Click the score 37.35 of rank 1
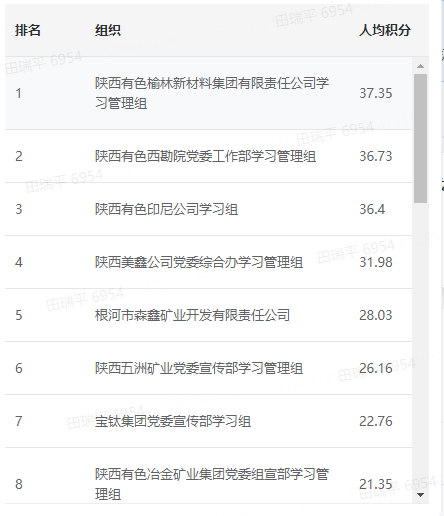Viewport: 444px width, 516px height. click(376, 93)
